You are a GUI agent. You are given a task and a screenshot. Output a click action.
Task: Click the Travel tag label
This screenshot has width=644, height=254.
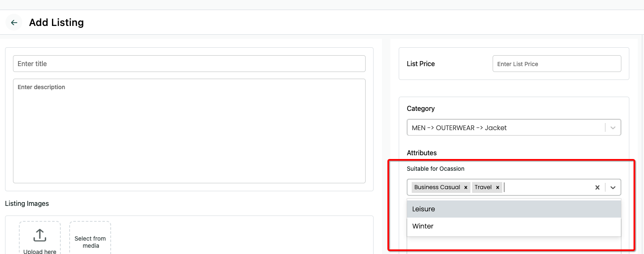[x=483, y=187]
